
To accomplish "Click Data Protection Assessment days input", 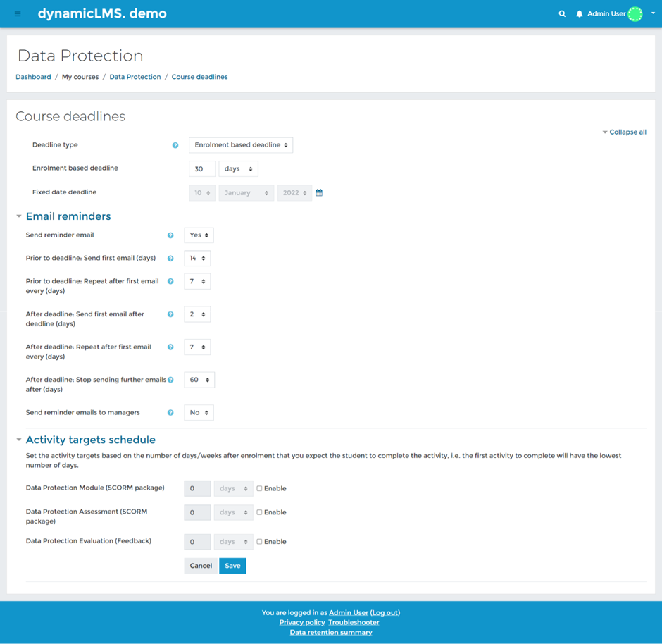I will tap(197, 512).
